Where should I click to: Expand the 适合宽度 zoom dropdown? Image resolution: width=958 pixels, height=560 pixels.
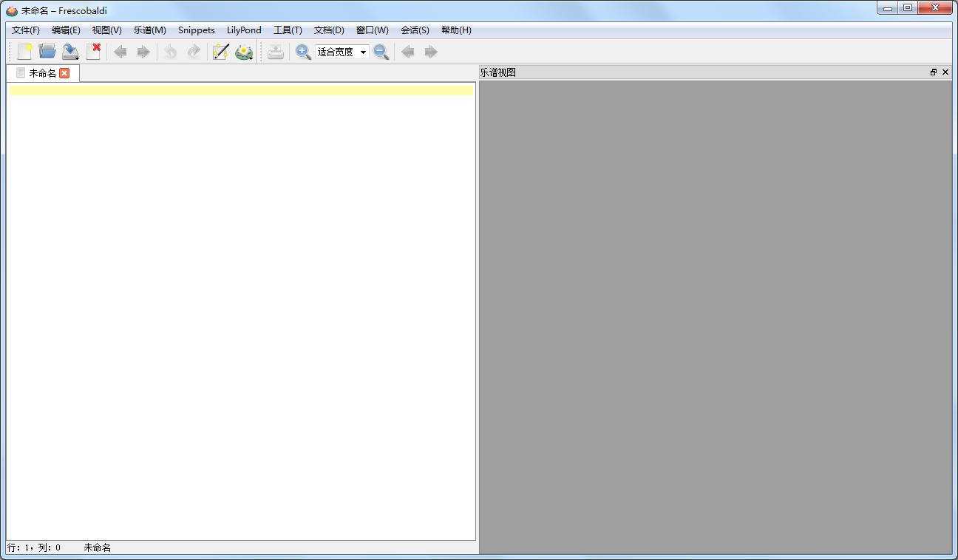[363, 52]
